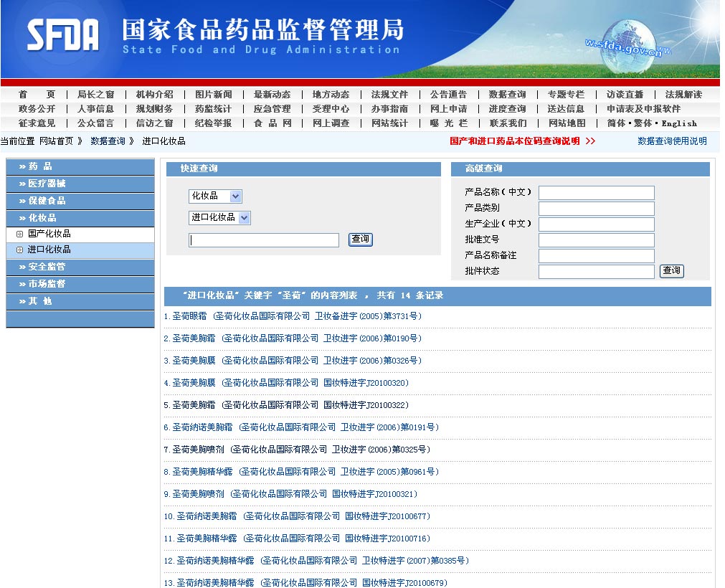Focus the quick search keyword field
Viewport: 725px width, 588px height.
(264, 240)
